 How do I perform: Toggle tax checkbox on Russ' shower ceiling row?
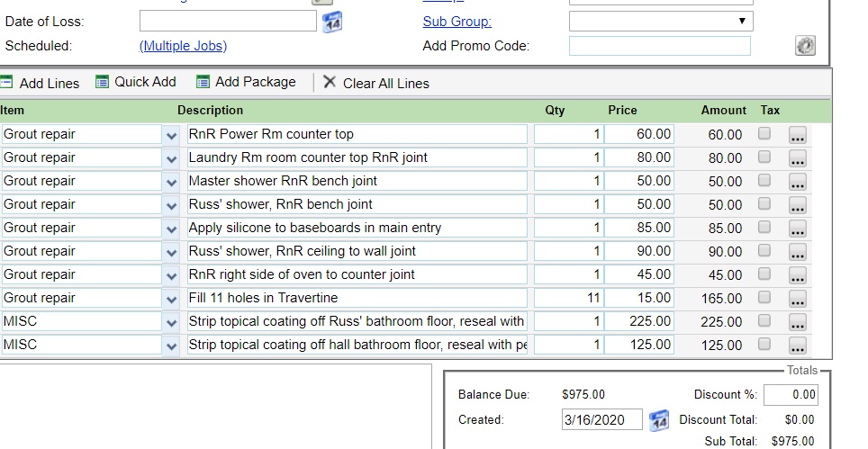tap(764, 251)
